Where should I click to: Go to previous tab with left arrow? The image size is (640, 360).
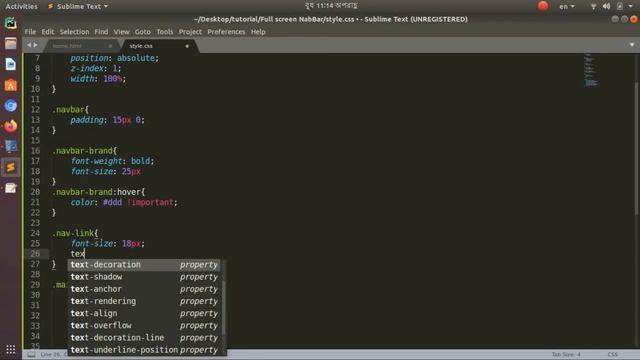29,45
